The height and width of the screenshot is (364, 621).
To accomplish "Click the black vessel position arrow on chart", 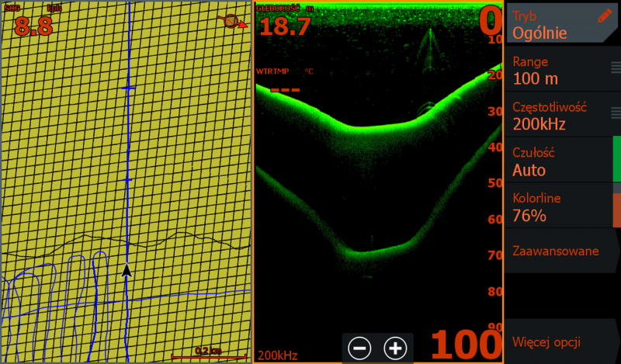I will pyautogui.click(x=127, y=269).
